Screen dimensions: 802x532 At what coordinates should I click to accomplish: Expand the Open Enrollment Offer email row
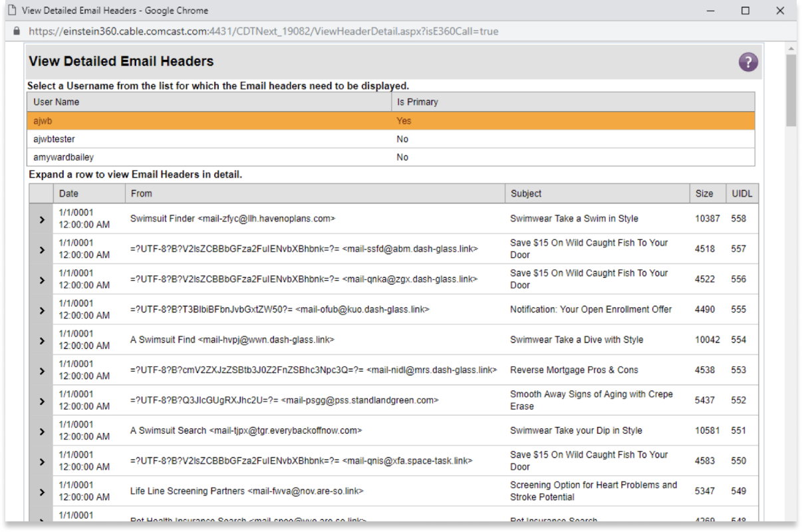pos(42,310)
